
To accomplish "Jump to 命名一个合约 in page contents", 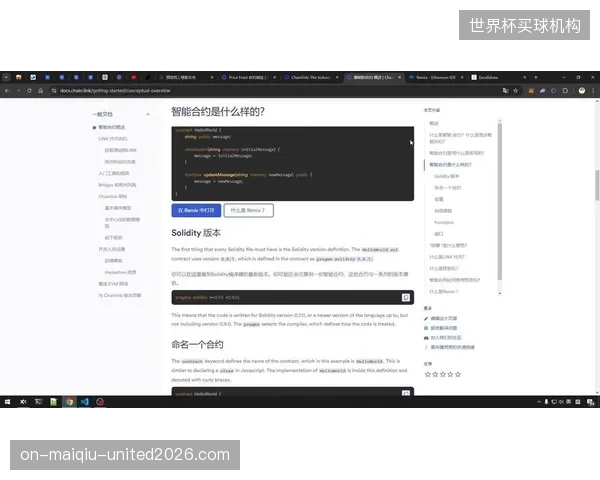I will click(x=447, y=188).
